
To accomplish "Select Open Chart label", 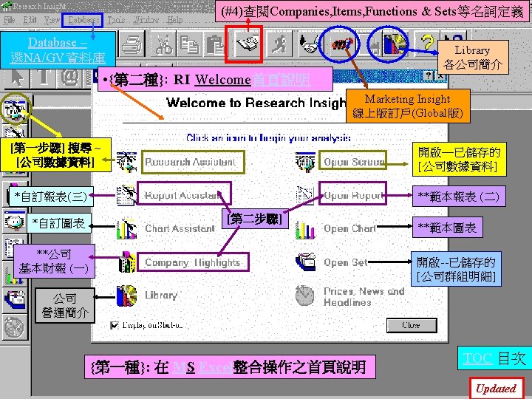I will tap(349, 228).
